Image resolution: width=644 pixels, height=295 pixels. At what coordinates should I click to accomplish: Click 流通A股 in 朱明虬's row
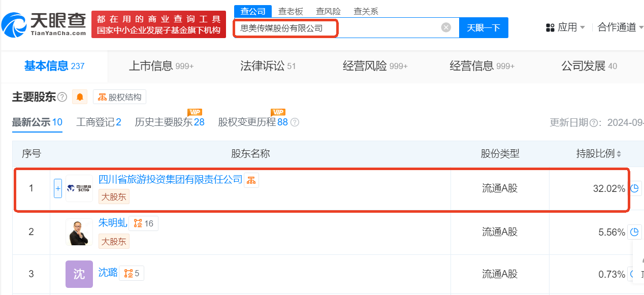500,232
